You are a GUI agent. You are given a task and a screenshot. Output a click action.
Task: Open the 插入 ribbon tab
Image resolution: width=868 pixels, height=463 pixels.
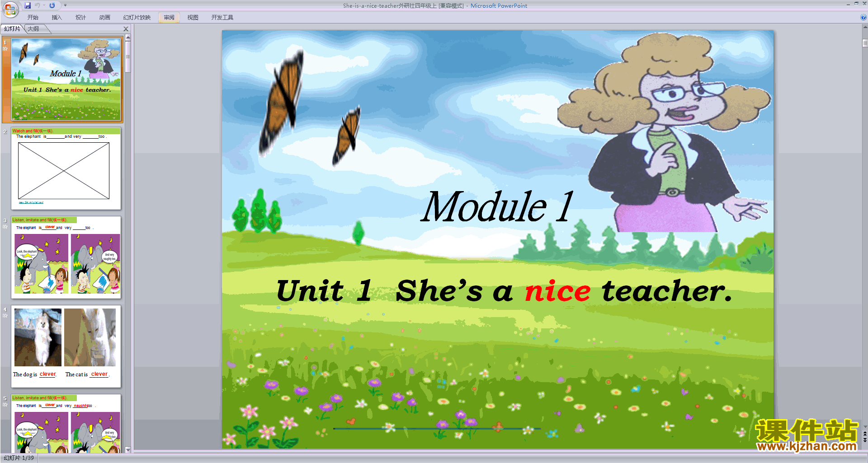tap(57, 17)
